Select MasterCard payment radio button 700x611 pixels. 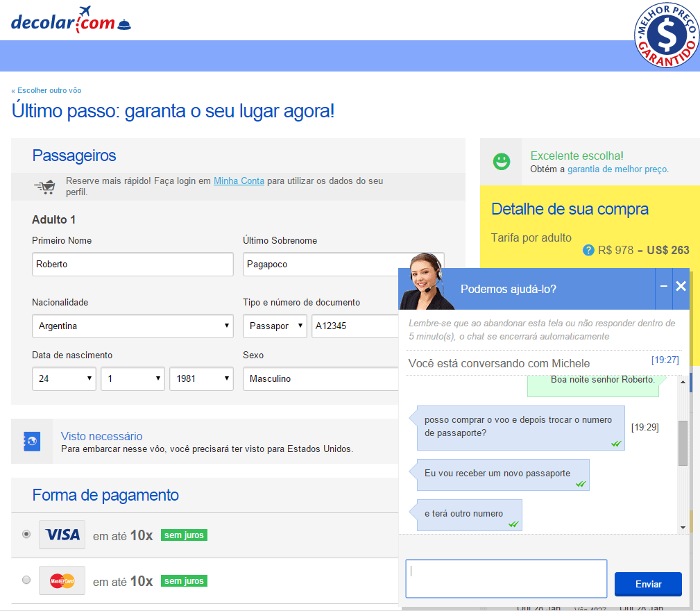coord(26,580)
